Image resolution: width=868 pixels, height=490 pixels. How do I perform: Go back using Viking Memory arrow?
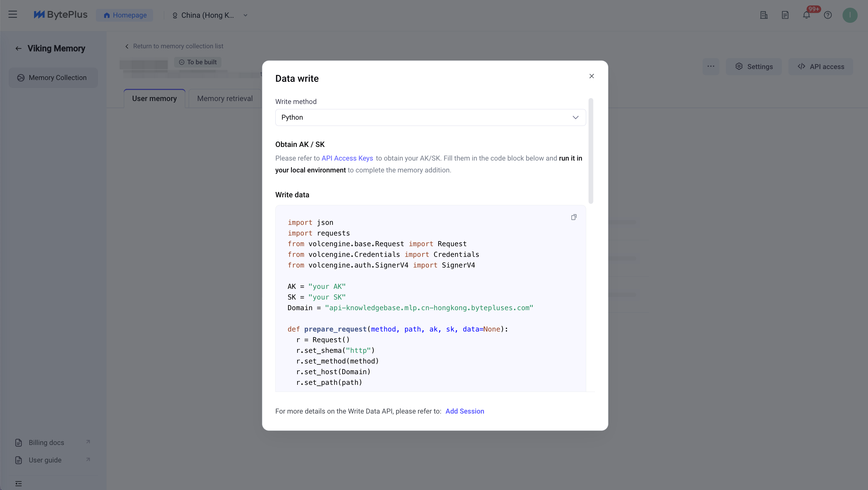[19, 49]
